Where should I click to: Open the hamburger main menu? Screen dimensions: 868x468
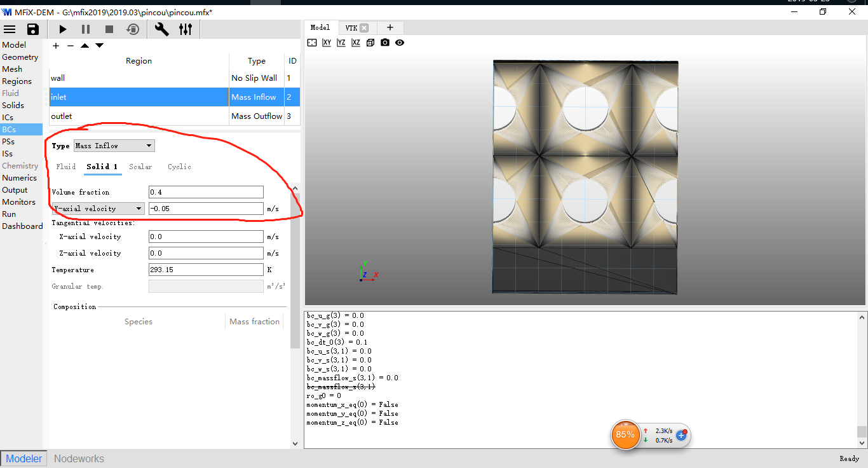tap(10, 29)
